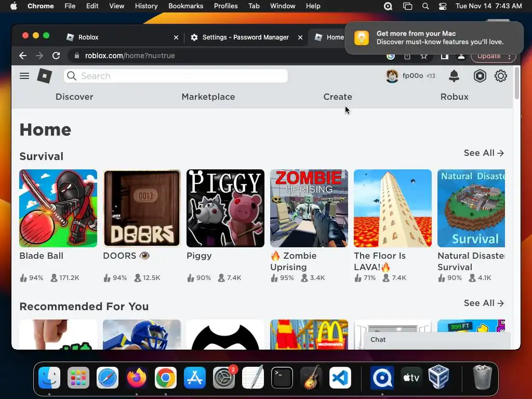Open the Piggy game thumbnail

point(225,208)
